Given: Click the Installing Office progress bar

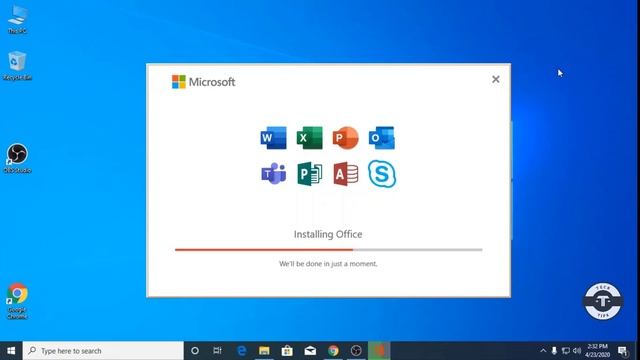Looking at the screenshot, I should point(329,249).
